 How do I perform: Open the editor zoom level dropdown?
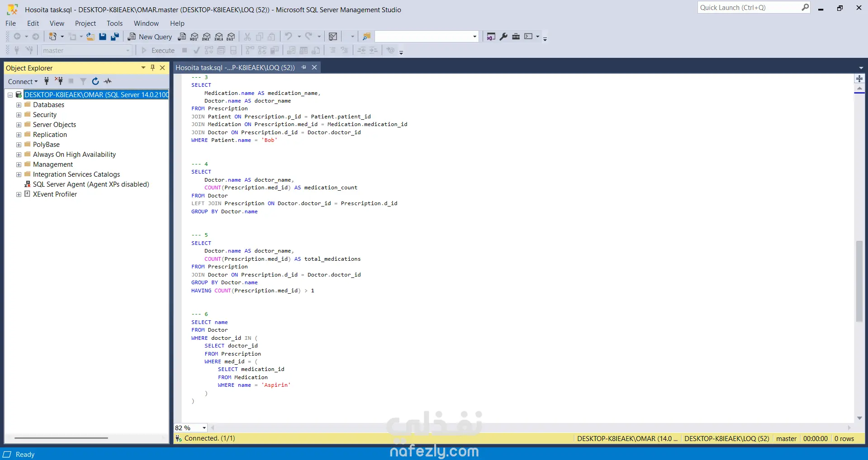click(204, 428)
